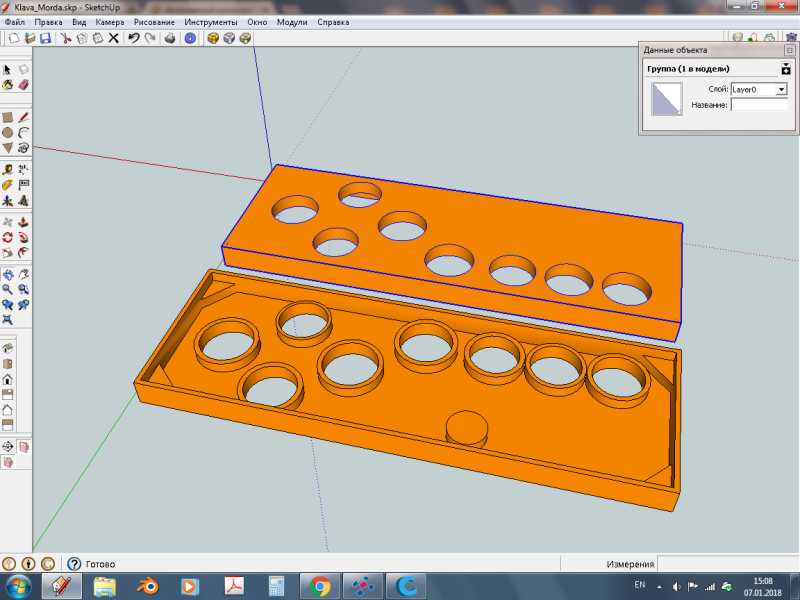Pick the Polygon triangle tool

pos(7,148)
